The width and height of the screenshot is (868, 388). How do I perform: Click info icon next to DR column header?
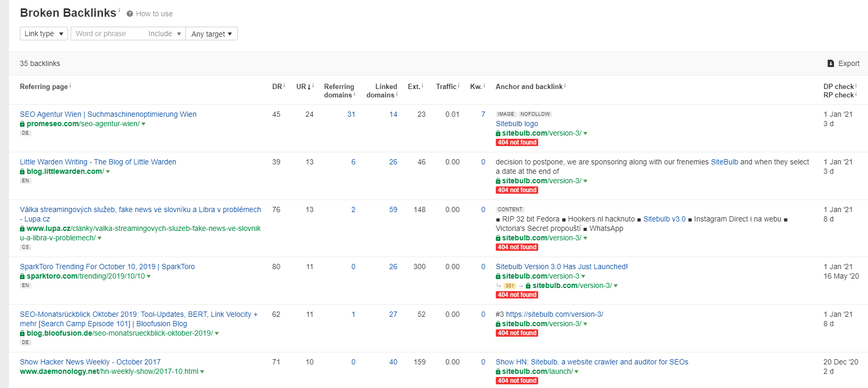284,85
